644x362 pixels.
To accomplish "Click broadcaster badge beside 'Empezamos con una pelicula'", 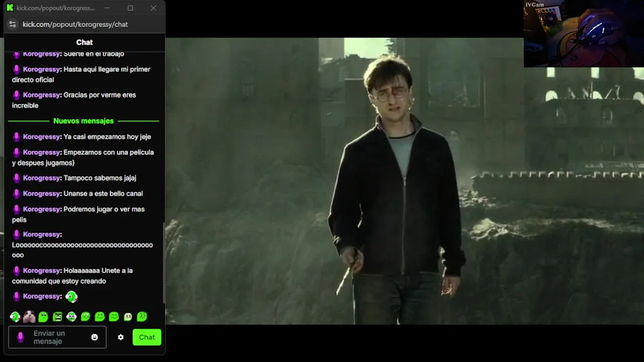I will tap(17, 152).
